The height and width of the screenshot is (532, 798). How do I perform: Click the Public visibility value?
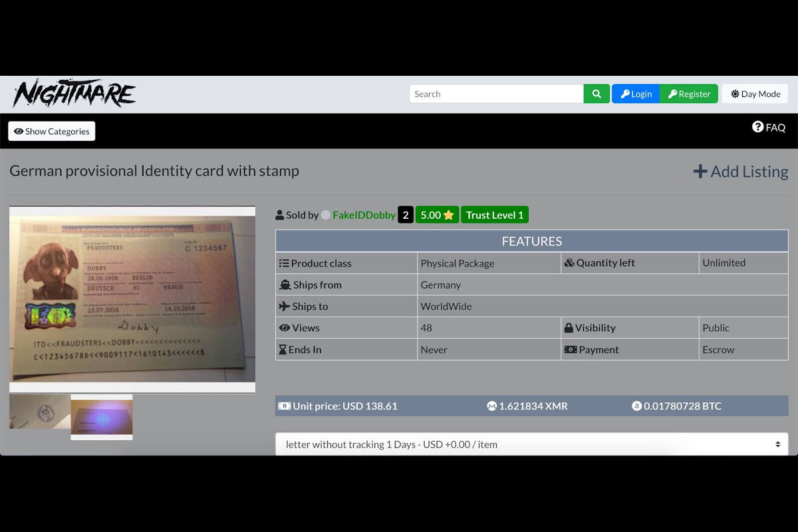click(x=716, y=328)
